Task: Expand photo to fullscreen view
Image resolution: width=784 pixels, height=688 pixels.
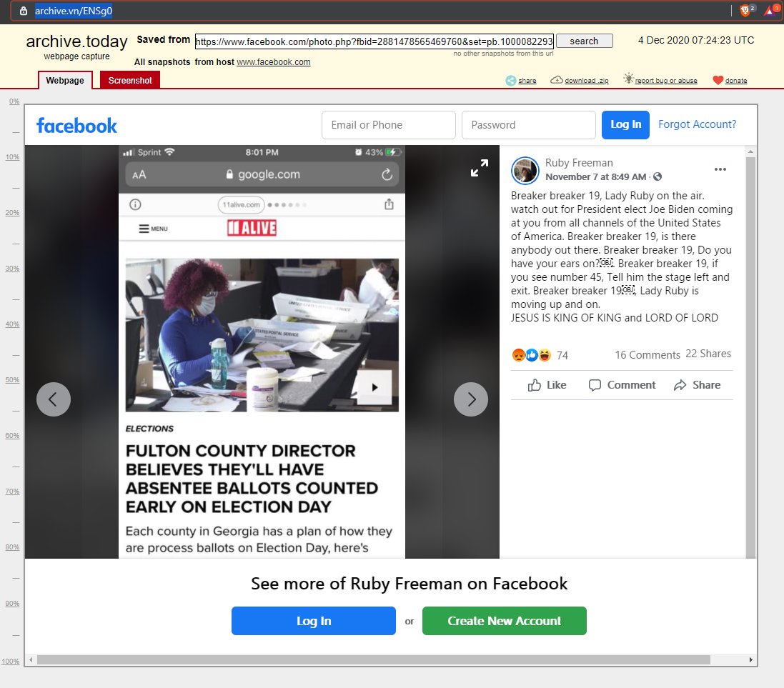Action: pyautogui.click(x=479, y=168)
